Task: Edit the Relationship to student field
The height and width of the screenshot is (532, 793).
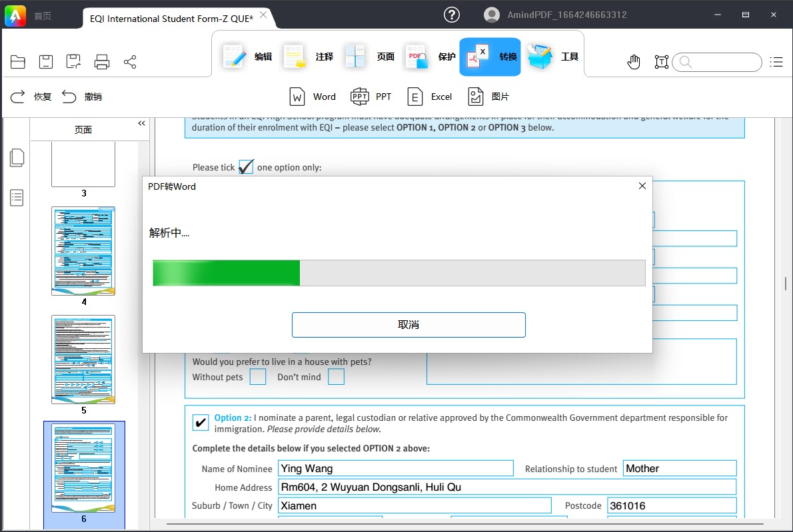Action: 680,468
